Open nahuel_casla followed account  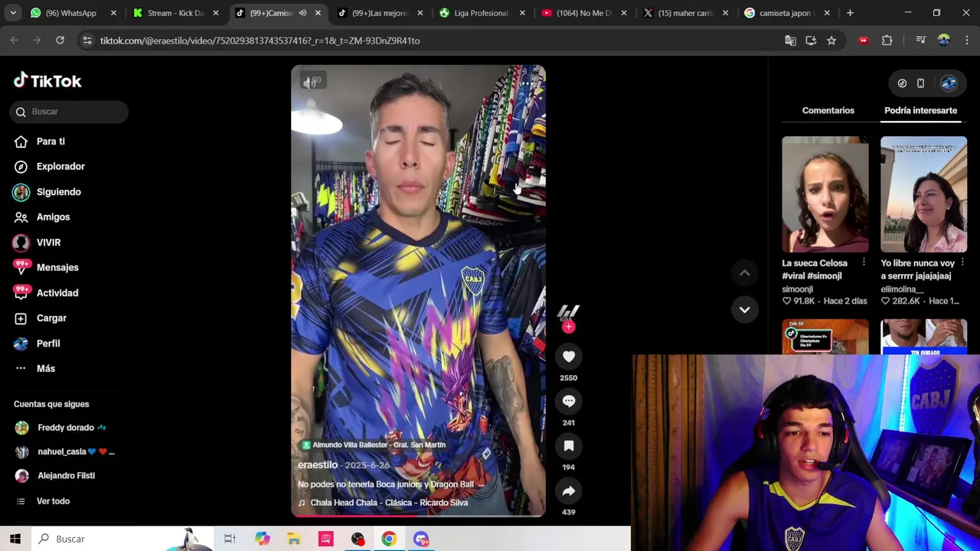pos(64,452)
